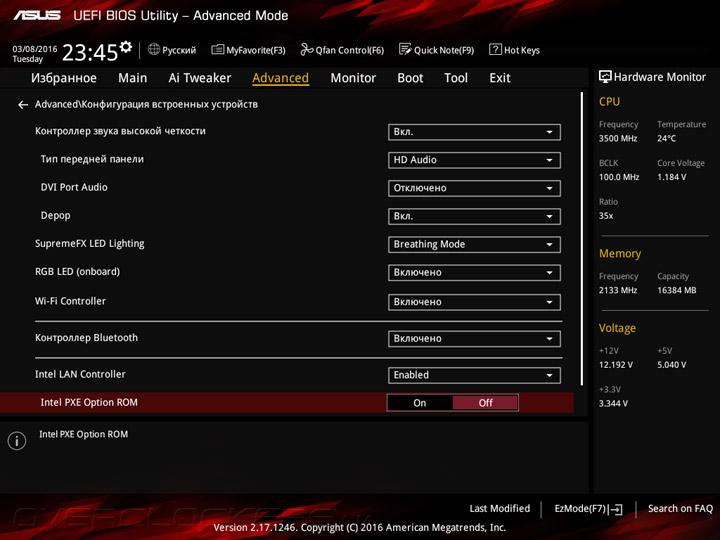Image resolution: width=720 pixels, height=540 pixels.
Task: Click the back arrow to the Advanced menu
Action: [x=22, y=105]
